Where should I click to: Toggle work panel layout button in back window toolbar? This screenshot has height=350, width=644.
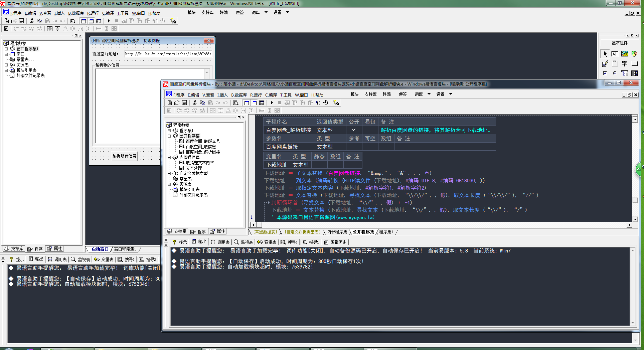pos(83,21)
